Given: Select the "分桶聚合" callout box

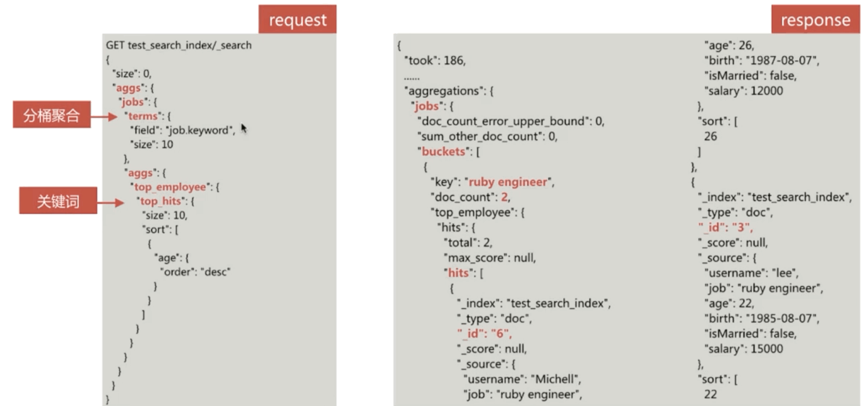Looking at the screenshot, I should [51, 116].
